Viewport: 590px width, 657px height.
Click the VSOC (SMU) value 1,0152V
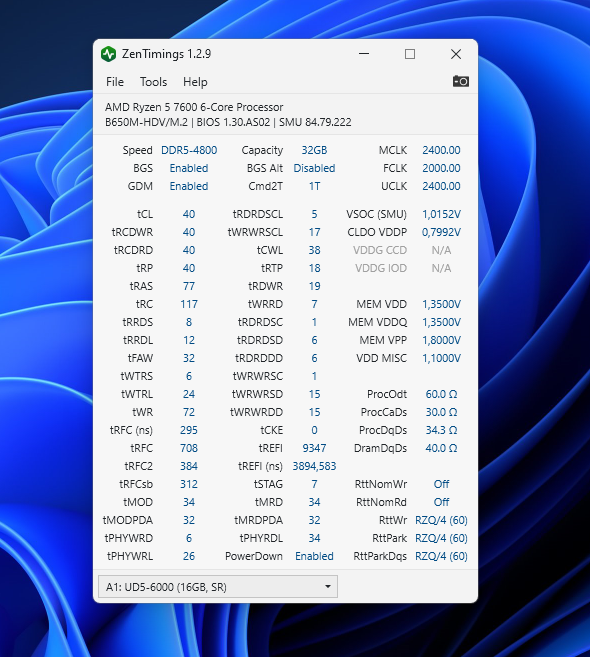pos(441,214)
